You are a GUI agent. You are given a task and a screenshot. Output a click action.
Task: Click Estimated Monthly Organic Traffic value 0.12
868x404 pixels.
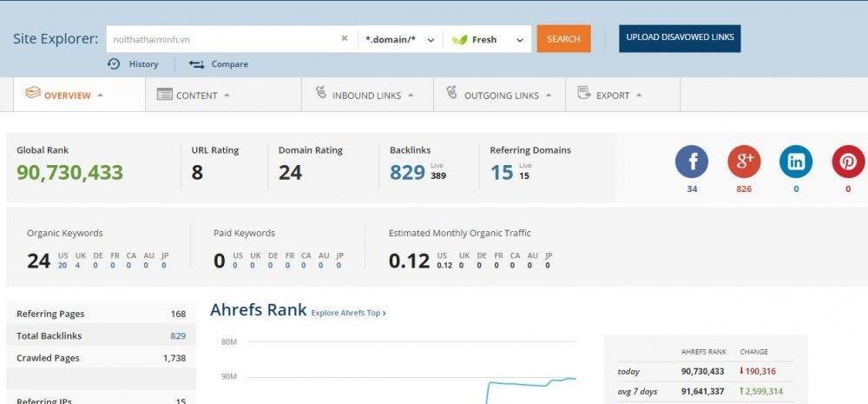pos(409,261)
